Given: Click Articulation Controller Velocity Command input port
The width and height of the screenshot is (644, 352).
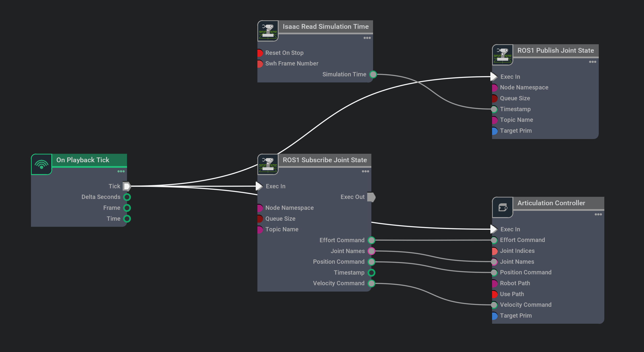Looking at the screenshot, I should point(494,305).
